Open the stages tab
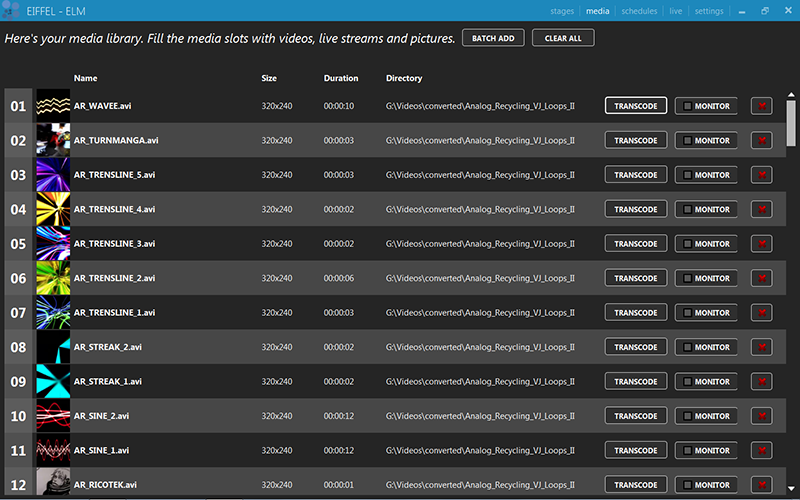 click(x=563, y=11)
